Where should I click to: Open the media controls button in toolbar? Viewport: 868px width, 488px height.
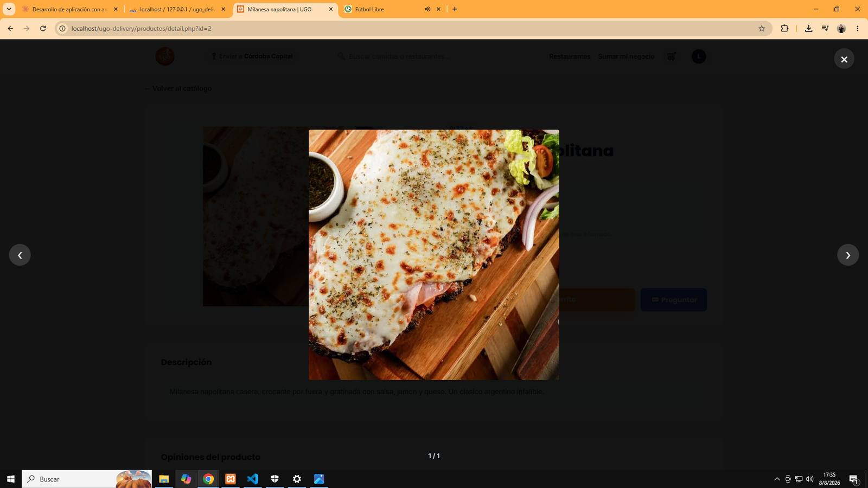(x=825, y=29)
